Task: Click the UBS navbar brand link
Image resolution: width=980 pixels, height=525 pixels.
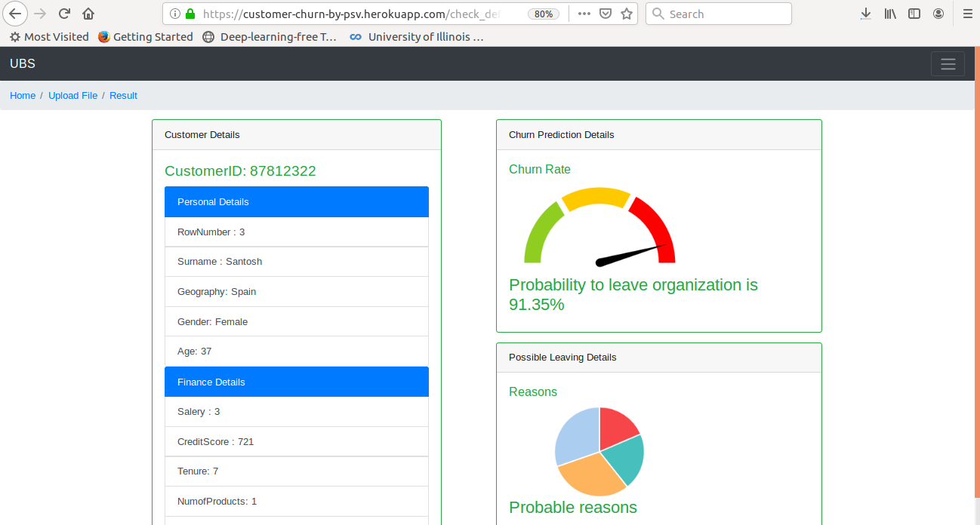Action: pos(23,64)
